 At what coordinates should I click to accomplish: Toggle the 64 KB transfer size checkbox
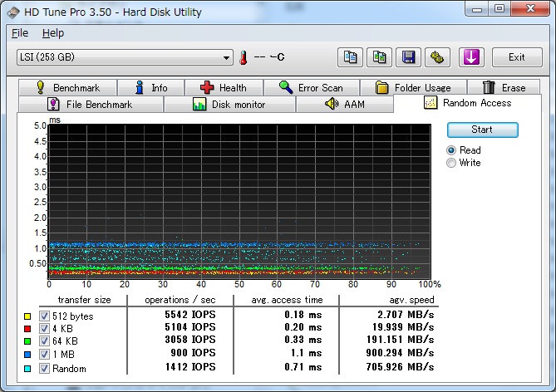tap(45, 342)
